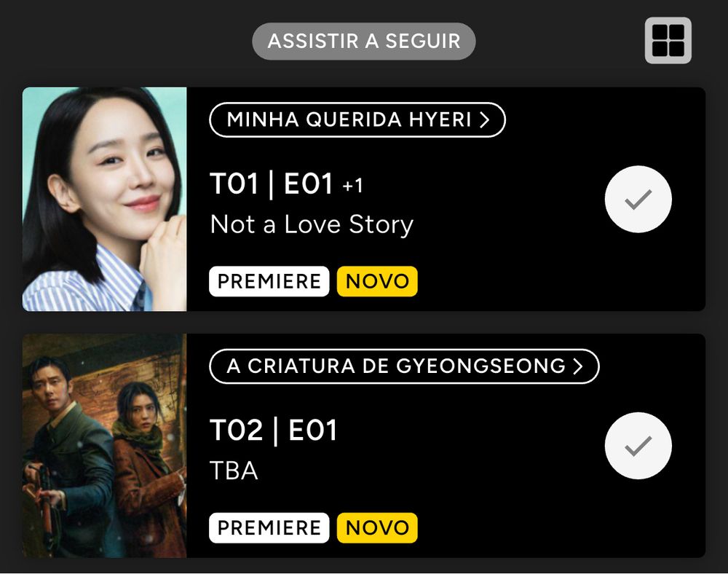Open the Minha Querida Hyeri poster thumbnail
Screen dimensions: 728x574
pyautogui.click(x=104, y=200)
